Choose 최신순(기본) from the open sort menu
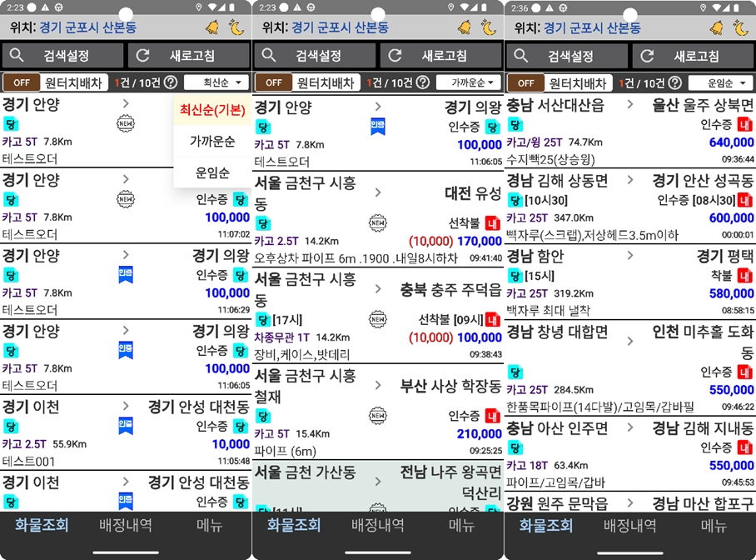Image resolution: width=756 pixels, height=560 pixels. (x=211, y=110)
